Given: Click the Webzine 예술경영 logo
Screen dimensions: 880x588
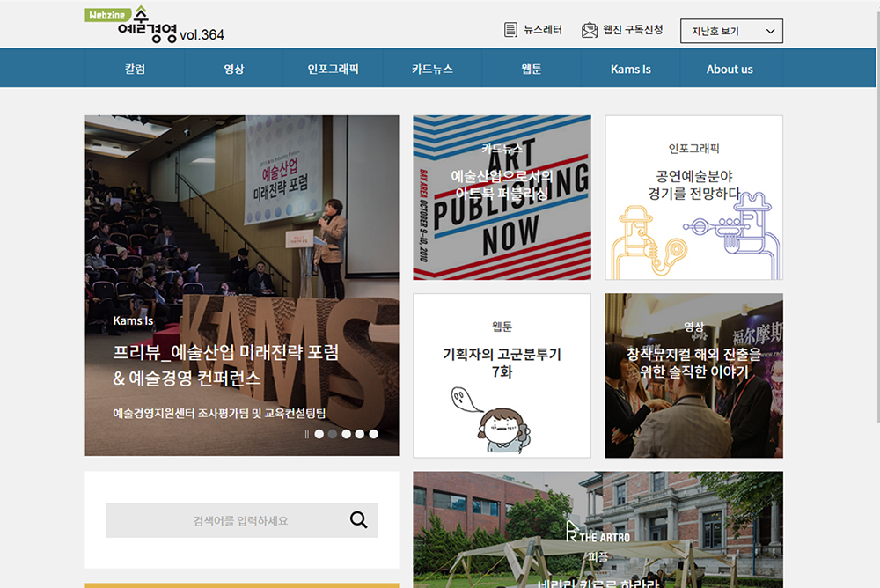Looking at the screenshot, I should pyautogui.click(x=131, y=25).
